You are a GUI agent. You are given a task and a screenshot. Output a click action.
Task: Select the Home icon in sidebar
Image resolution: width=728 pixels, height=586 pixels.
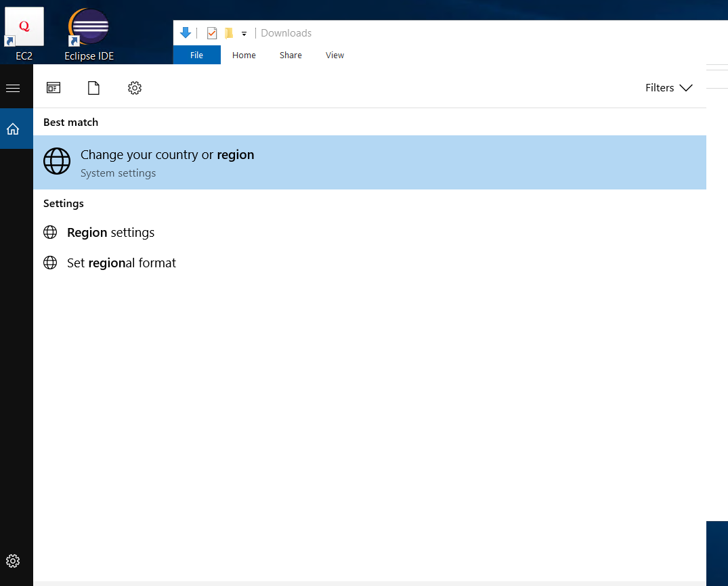(13, 129)
